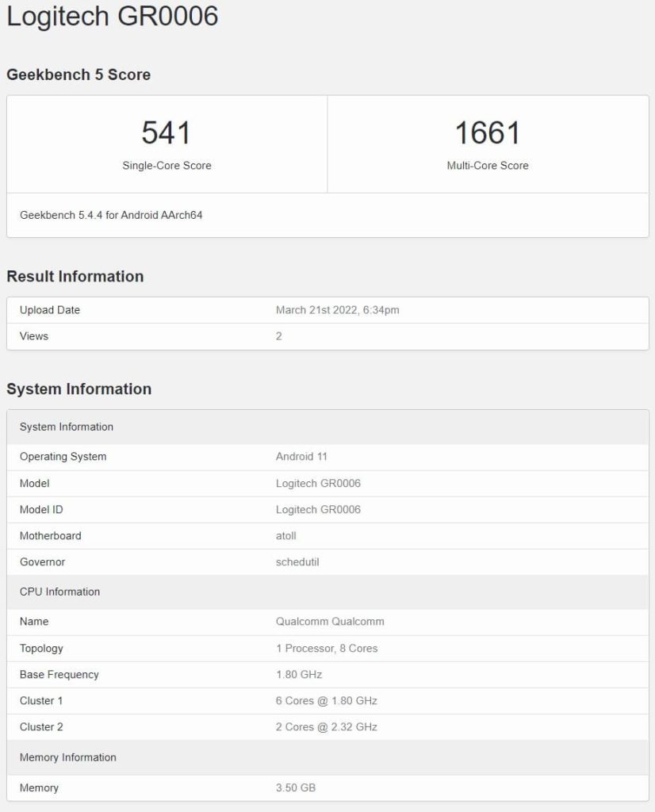Click the Result Information heading

[x=75, y=277]
